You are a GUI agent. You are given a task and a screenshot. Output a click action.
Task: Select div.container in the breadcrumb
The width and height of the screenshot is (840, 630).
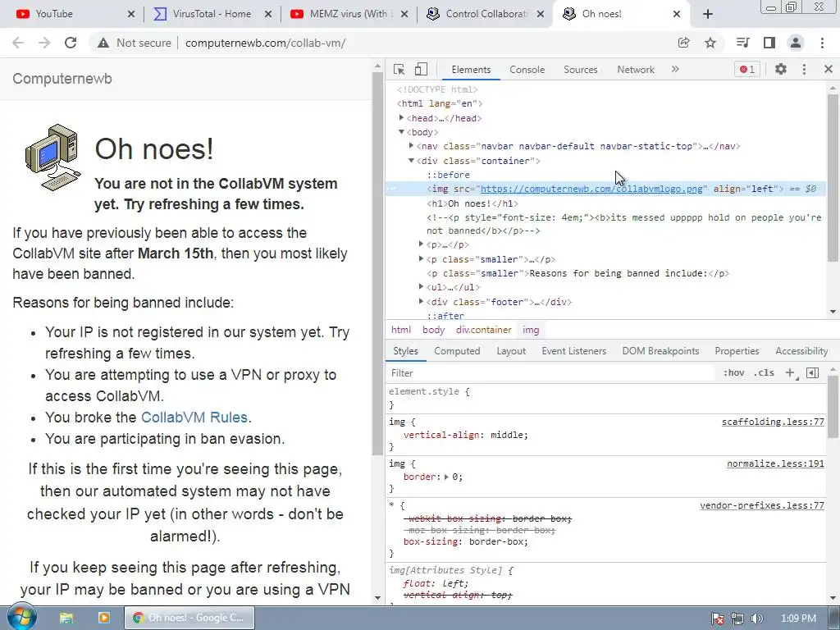coord(484,330)
